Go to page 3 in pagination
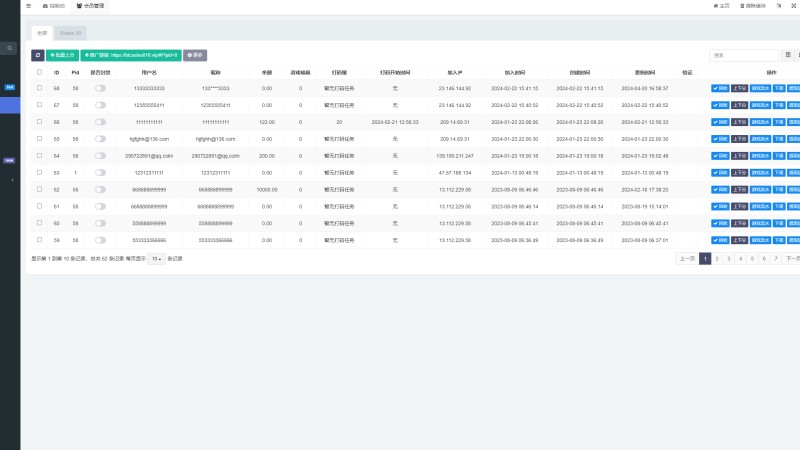The width and height of the screenshot is (800, 450). pos(729,259)
